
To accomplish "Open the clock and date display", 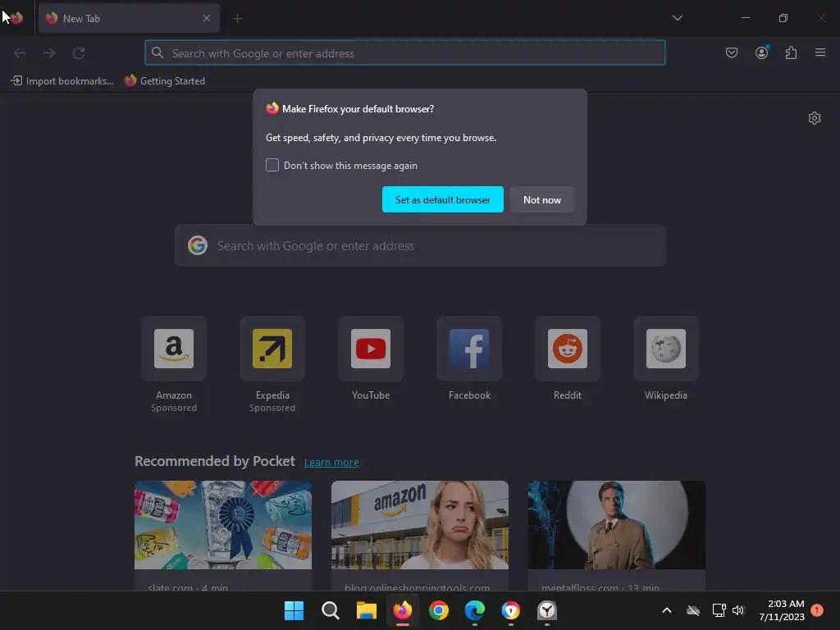I will [x=782, y=610].
